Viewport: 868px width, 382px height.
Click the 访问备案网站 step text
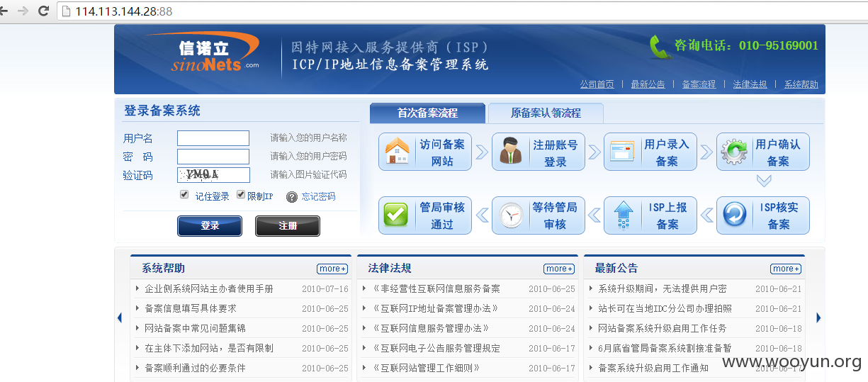tap(442, 152)
